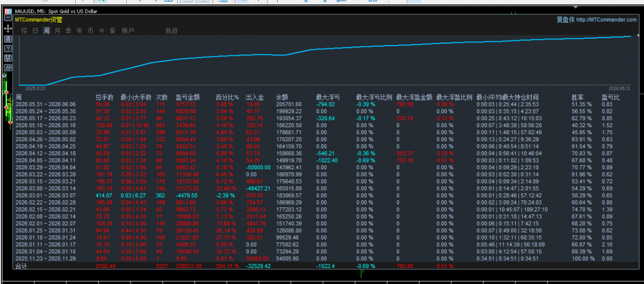The height and width of the screenshot is (284, 644).
Task: Click the 最大浮盈金额 column header
Action: pos(415,97)
